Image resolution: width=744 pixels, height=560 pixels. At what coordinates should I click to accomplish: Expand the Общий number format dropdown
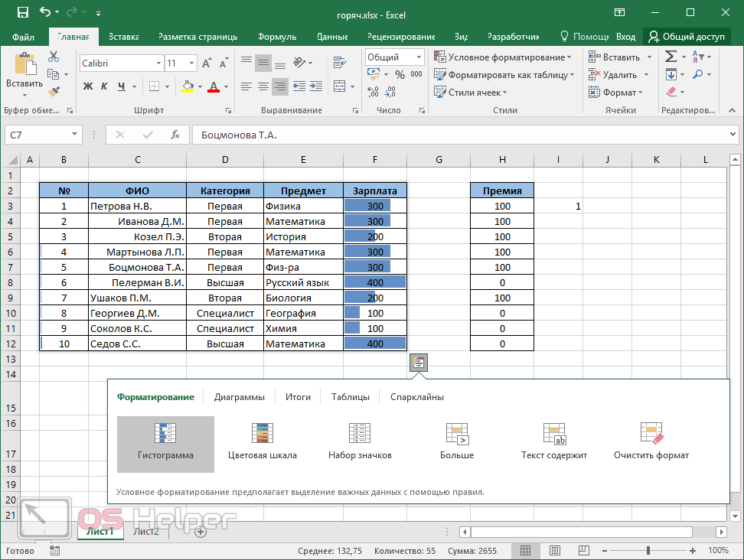coord(419,57)
